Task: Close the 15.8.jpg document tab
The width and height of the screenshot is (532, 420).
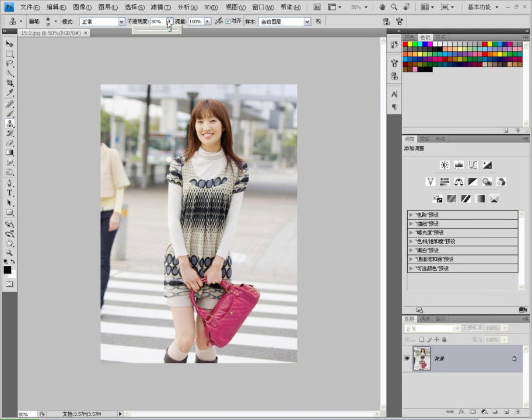Action: click(86, 33)
